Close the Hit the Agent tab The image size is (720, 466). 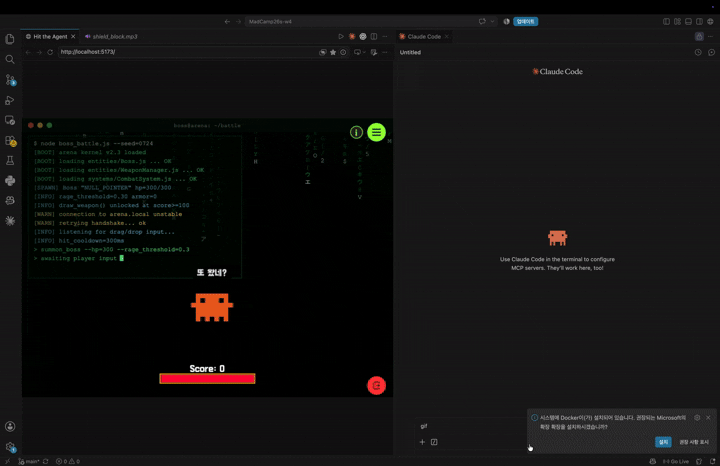[73, 36]
